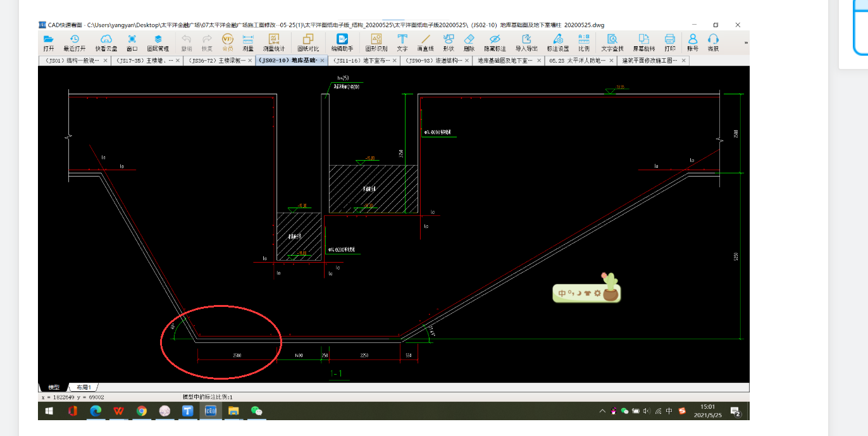Choose the 形状 shape tool

(x=449, y=42)
